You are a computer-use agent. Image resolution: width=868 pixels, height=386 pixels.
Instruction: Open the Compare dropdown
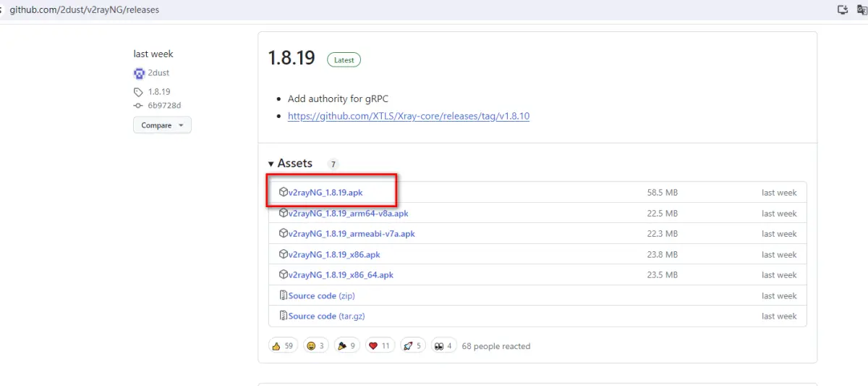162,125
